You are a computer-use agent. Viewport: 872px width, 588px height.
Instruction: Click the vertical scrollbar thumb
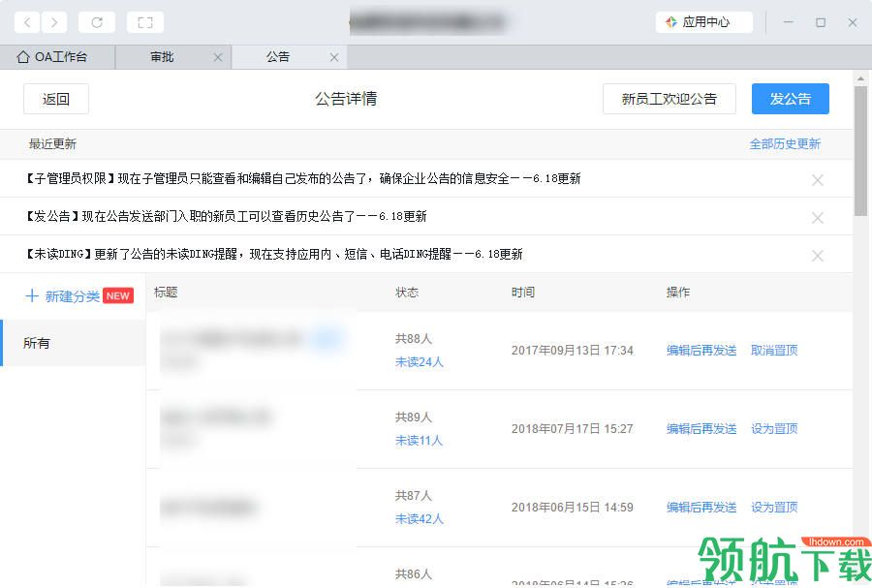click(861, 150)
